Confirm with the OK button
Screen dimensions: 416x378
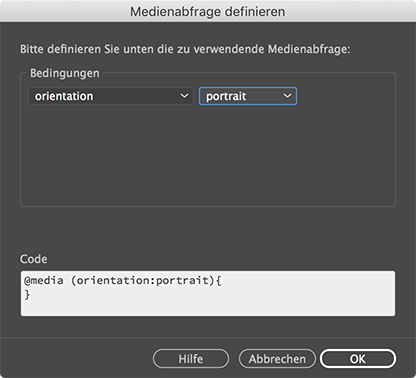point(358,359)
